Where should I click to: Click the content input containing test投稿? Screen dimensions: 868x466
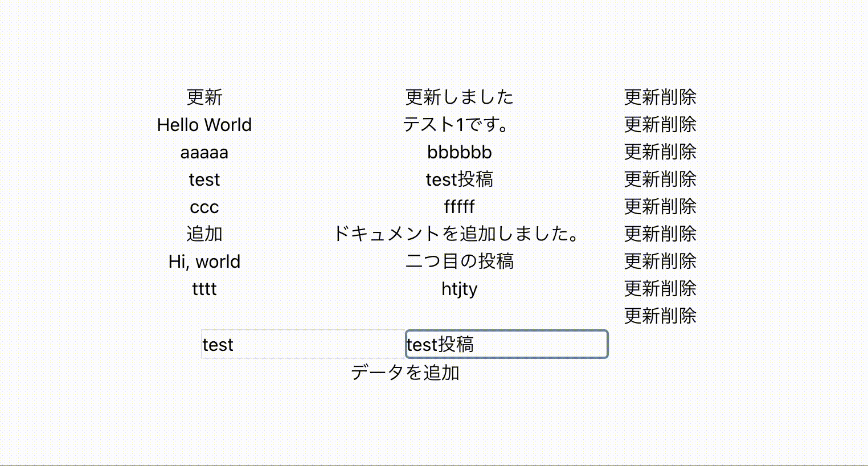[x=506, y=345]
